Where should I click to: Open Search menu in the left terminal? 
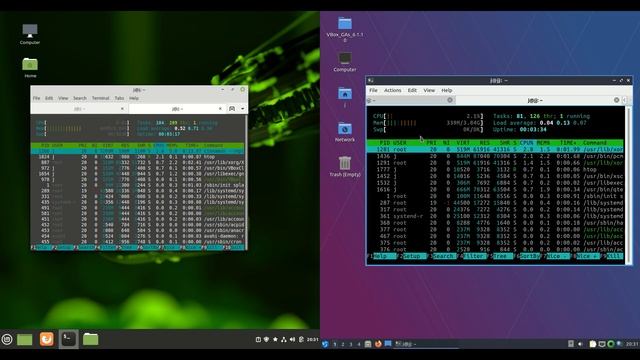pos(80,98)
